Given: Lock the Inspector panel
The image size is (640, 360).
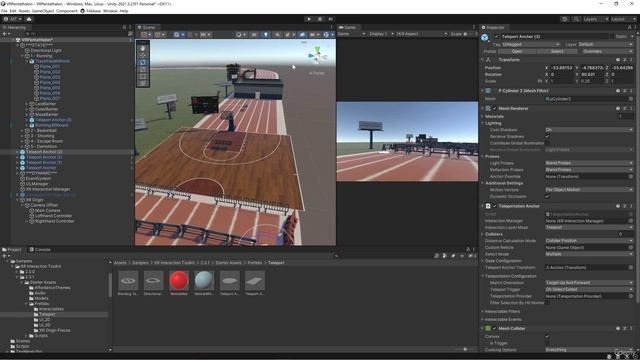Looking at the screenshot, I should 629,27.
